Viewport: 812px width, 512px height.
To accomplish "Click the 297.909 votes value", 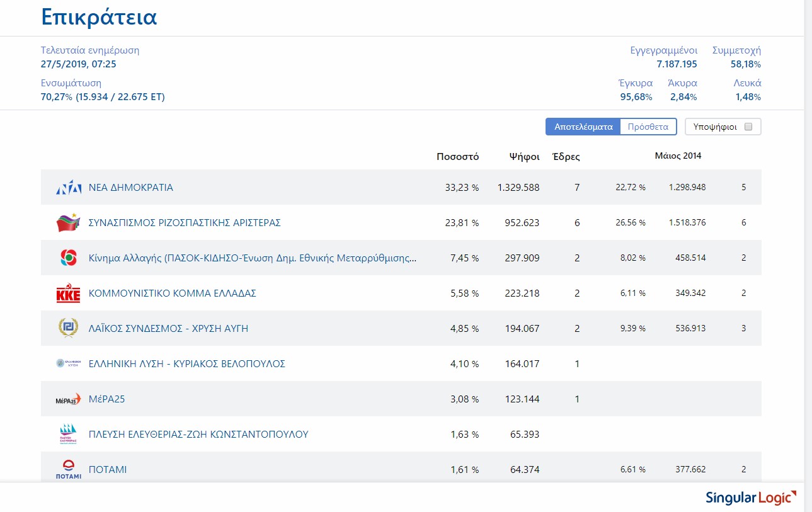I will click(522, 258).
